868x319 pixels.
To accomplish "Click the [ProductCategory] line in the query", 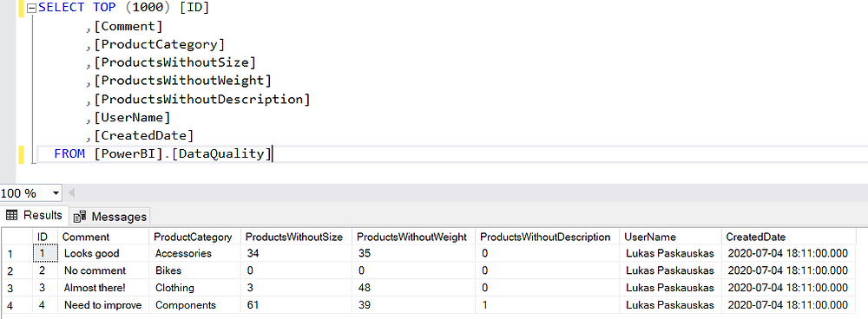I will [x=159, y=44].
